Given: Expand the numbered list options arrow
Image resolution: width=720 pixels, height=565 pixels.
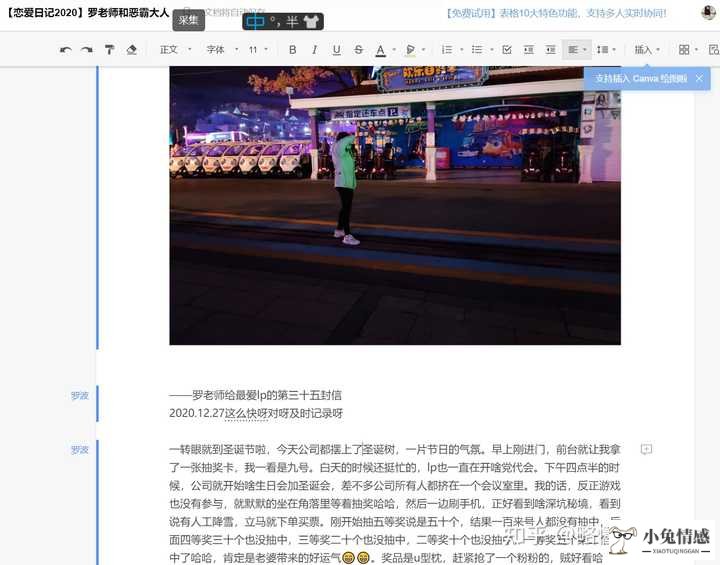Looking at the screenshot, I should [x=461, y=50].
